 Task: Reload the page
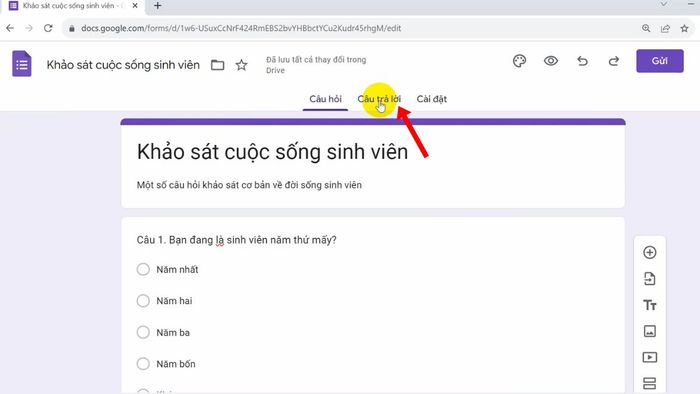coord(48,28)
